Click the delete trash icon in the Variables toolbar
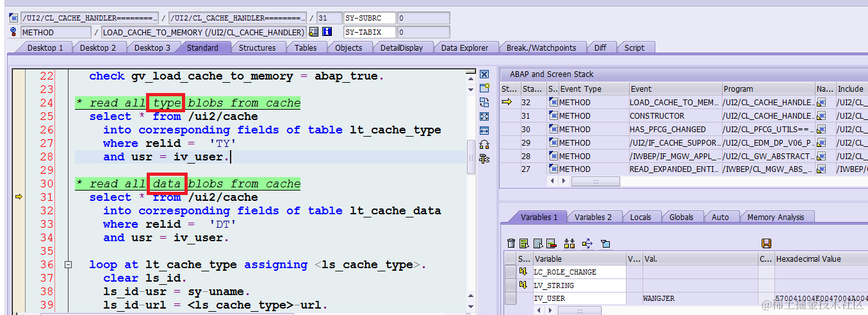 coord(511,243)
